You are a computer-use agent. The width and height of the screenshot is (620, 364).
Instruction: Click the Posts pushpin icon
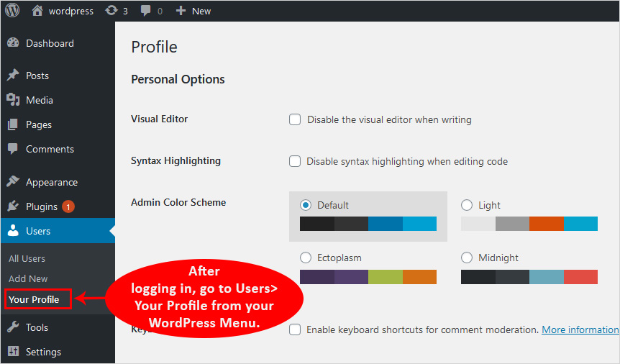tap(13, 76)
